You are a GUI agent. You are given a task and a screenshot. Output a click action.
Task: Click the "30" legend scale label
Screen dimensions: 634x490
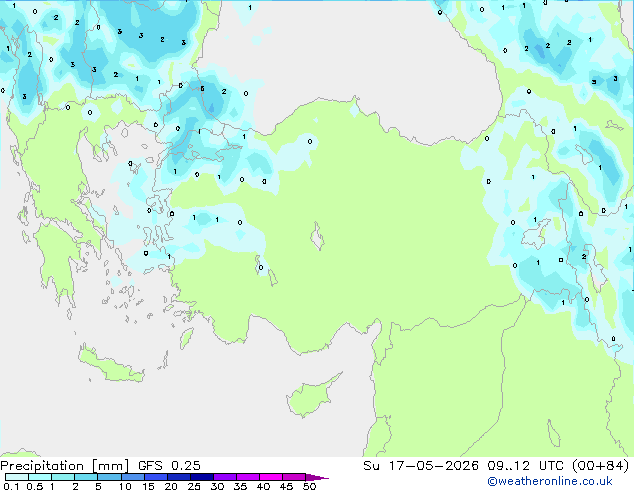(x=217, y=486)
